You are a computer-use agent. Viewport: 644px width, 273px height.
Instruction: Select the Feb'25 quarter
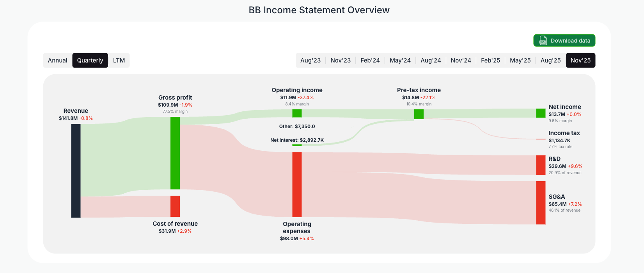tap(490, 60)
